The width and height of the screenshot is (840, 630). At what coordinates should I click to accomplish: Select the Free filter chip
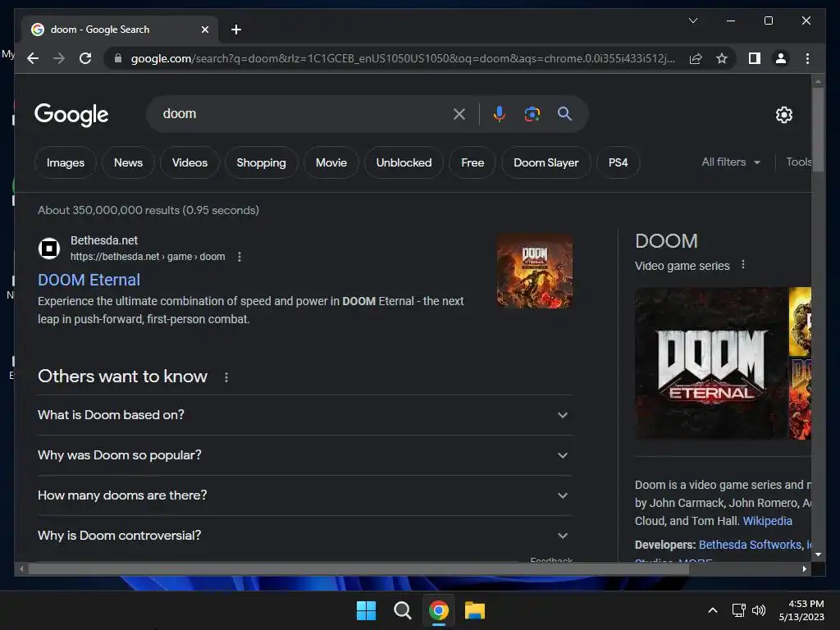tap(472, 162)
